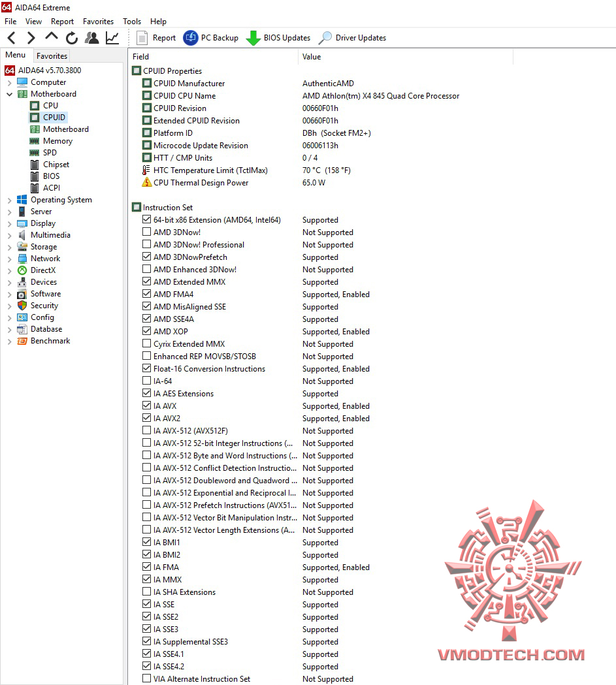Open Motherboard sub-item under Motherboard
Viewport: 616px width, 685px height.
click(x=65, y=129)
